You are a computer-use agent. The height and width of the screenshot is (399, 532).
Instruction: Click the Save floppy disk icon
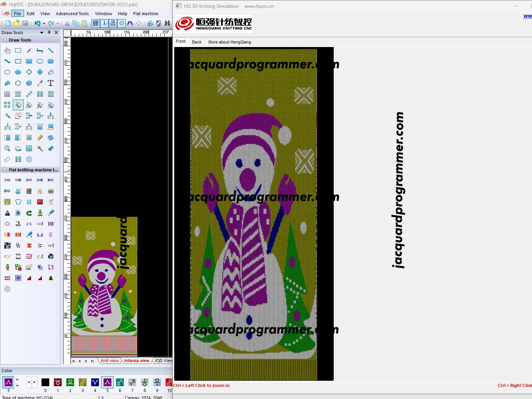25,23
